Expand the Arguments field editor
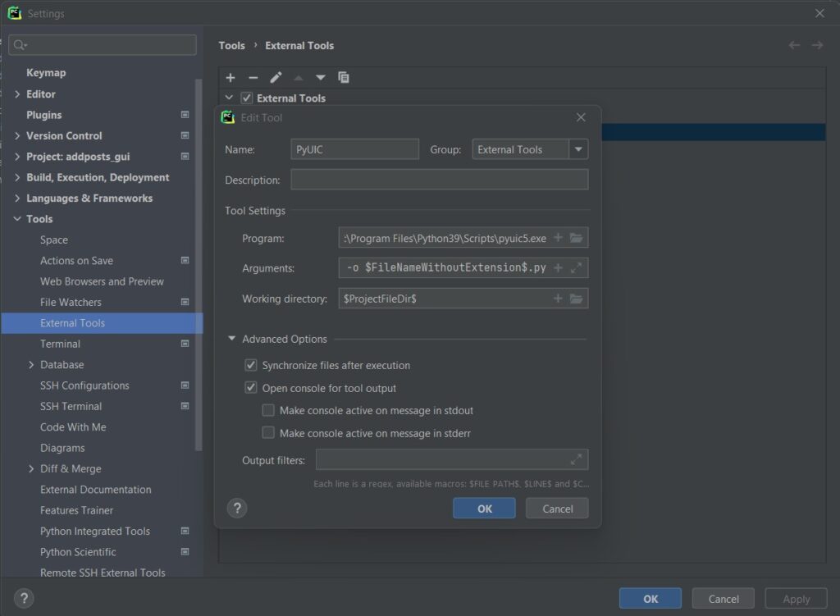Viewport: 840px width, 616px height. [x=577, y=268]
